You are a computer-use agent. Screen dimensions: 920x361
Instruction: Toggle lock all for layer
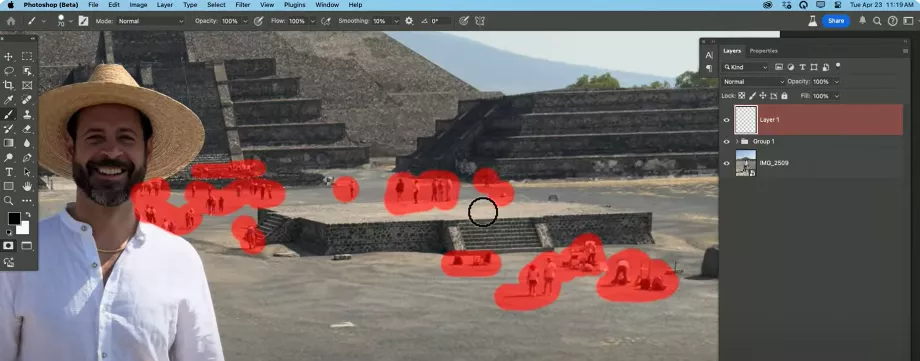click(784, 96)
